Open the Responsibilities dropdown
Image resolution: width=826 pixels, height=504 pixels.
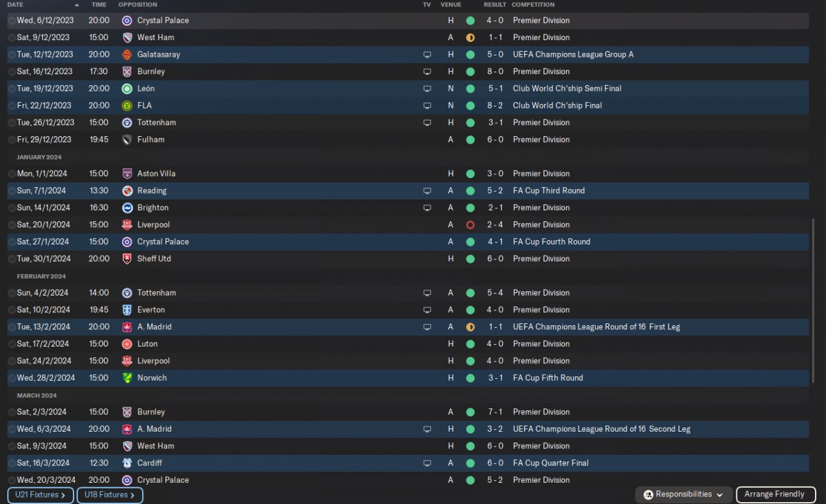tap(684, 494)
